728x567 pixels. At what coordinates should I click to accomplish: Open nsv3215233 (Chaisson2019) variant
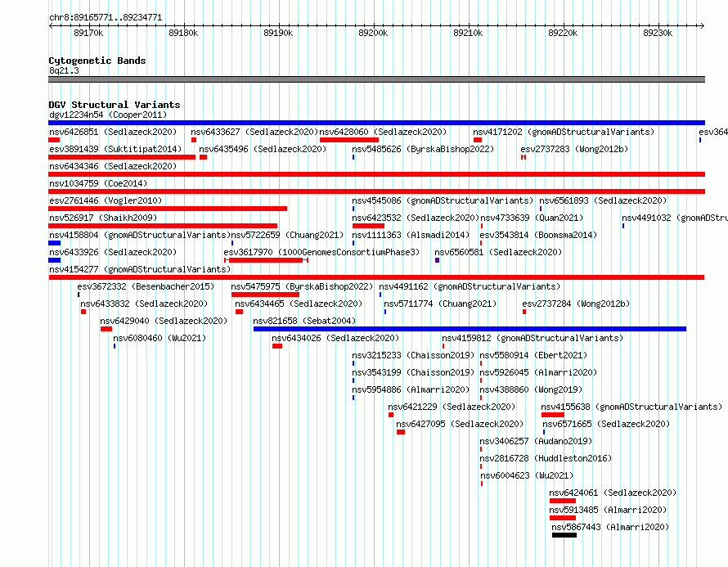pos(413,355)
